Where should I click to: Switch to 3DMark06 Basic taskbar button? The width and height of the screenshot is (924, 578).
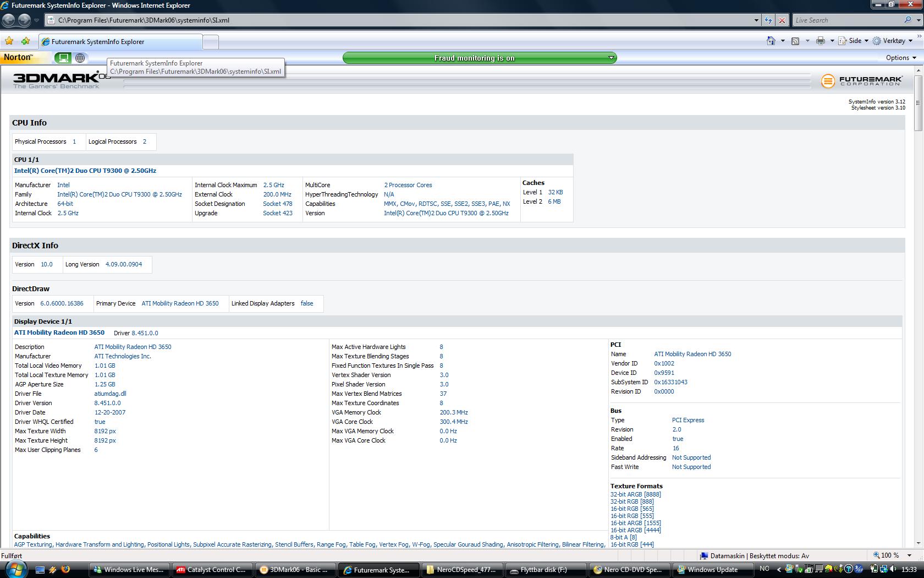pyautogui.click(x=295, y=570)
